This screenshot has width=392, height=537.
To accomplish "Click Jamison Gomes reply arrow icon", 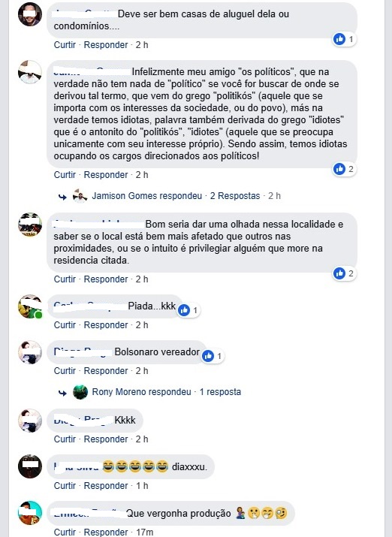I will 62,197.
